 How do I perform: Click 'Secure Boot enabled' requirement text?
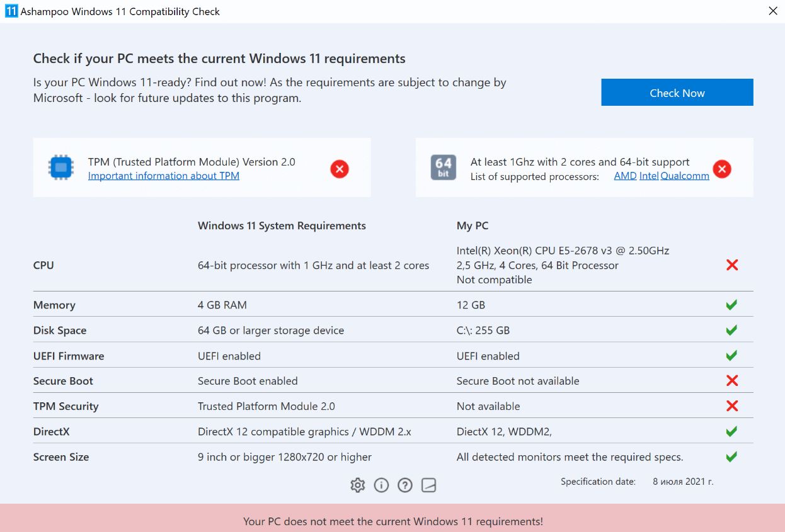click(x=248, y=381)
